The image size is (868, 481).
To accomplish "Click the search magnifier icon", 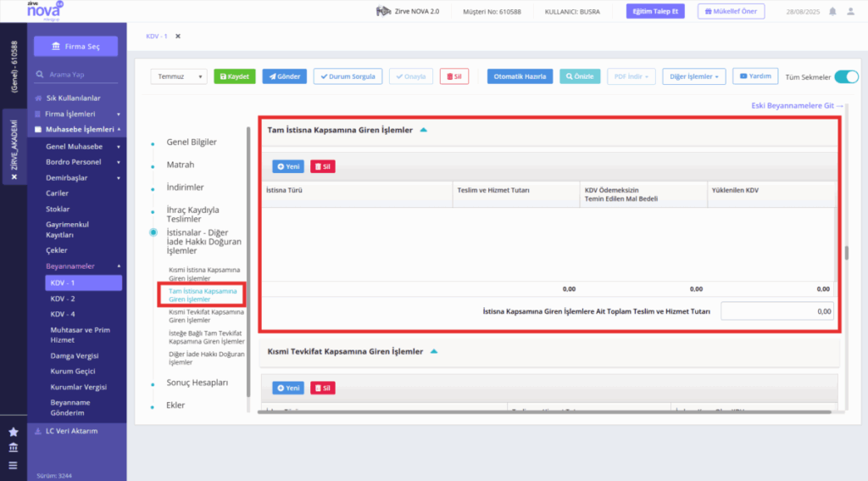I will pyautogui.click(x=40, y=75).
